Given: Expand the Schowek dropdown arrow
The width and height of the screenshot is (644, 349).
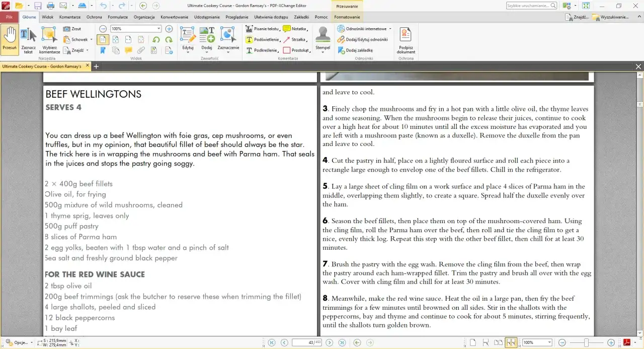Looking at the screenshot, I should pos(91,39).
